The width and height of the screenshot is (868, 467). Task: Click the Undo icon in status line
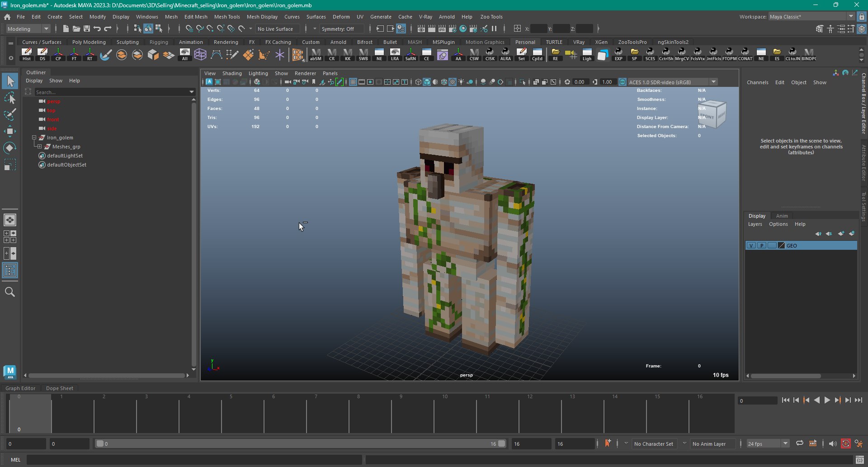pos(97,29)
